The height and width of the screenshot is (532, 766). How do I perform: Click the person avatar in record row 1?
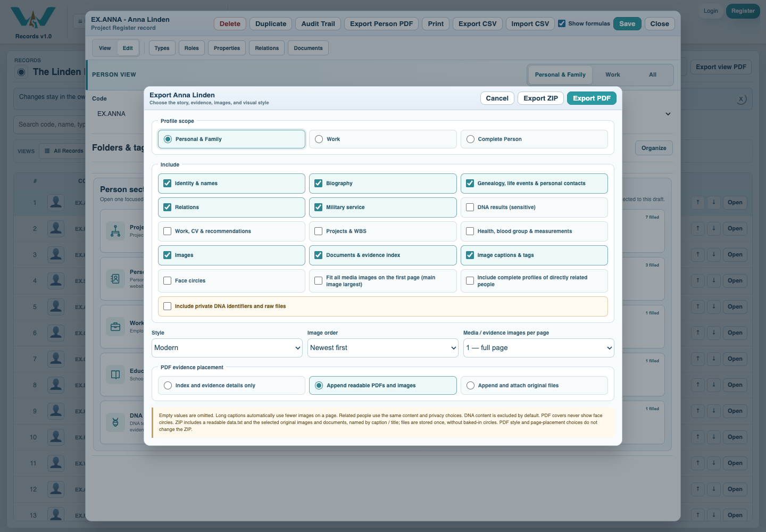click(56, 202)
